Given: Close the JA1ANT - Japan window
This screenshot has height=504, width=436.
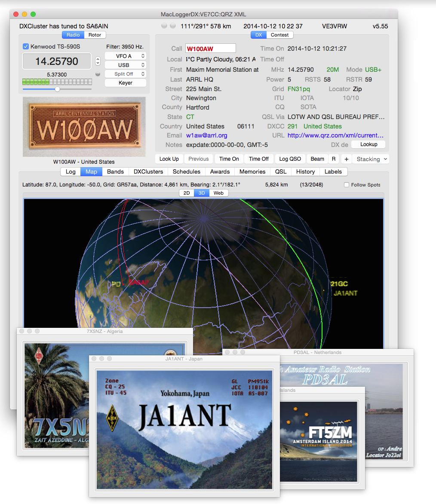Looking at the screenshot, I should 94,358.
